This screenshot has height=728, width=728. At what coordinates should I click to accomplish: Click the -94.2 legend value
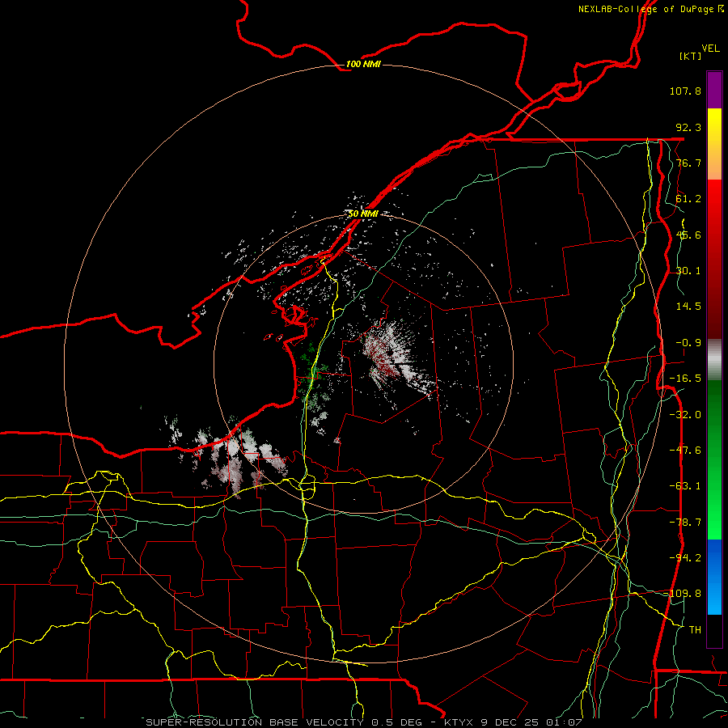click(x=685, y=558)
